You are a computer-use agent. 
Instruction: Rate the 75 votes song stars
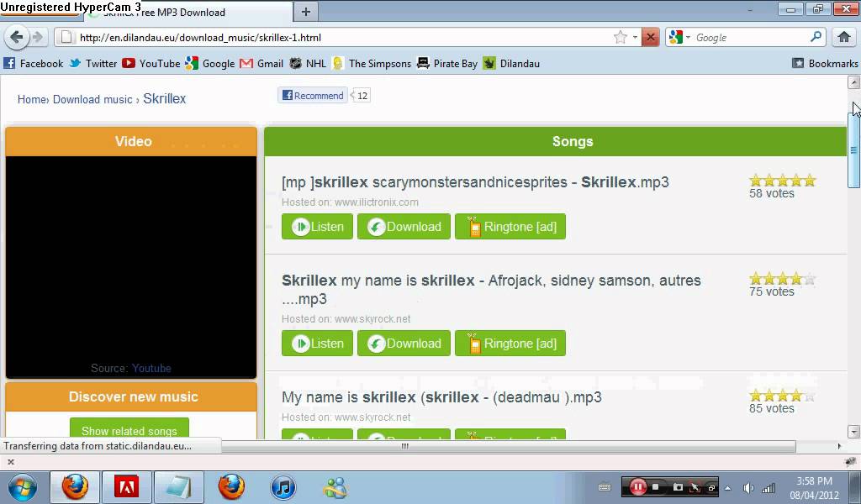783,279
